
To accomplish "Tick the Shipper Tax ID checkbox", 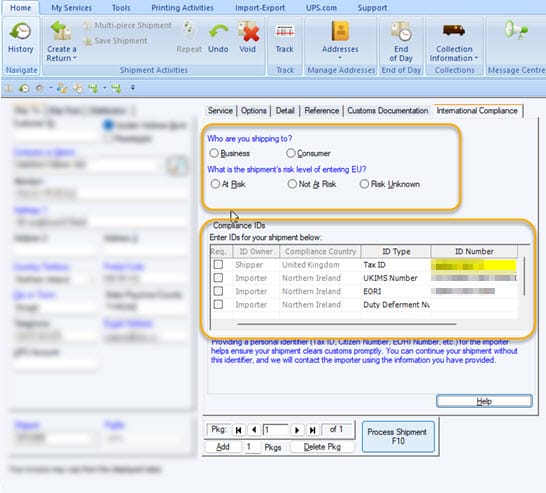I will tap(218, 265).
